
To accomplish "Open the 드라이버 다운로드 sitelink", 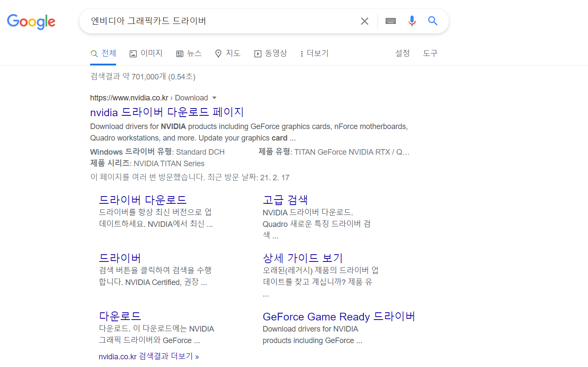I will point(143,200).
